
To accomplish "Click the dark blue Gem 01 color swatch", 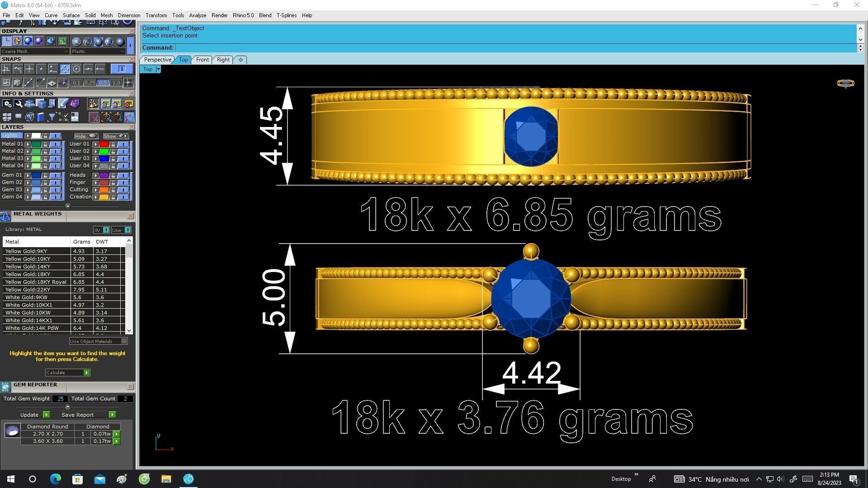I will [x=36, y=175].
